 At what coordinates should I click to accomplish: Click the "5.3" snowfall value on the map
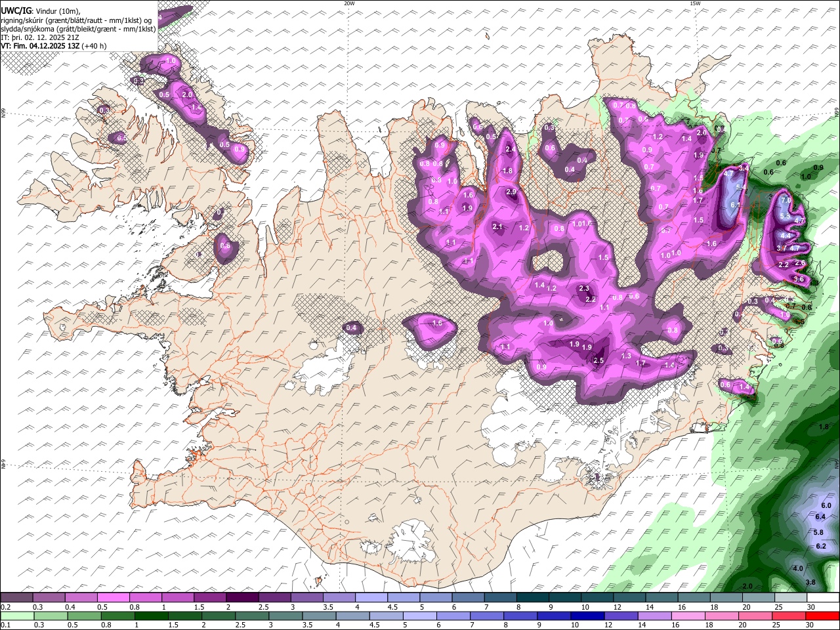(785, 216)
